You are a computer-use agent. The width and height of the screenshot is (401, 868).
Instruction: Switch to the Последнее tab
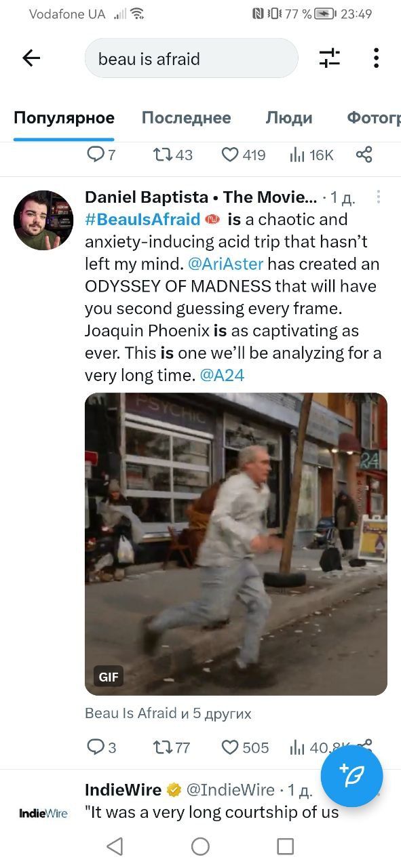tap(186, 118)
